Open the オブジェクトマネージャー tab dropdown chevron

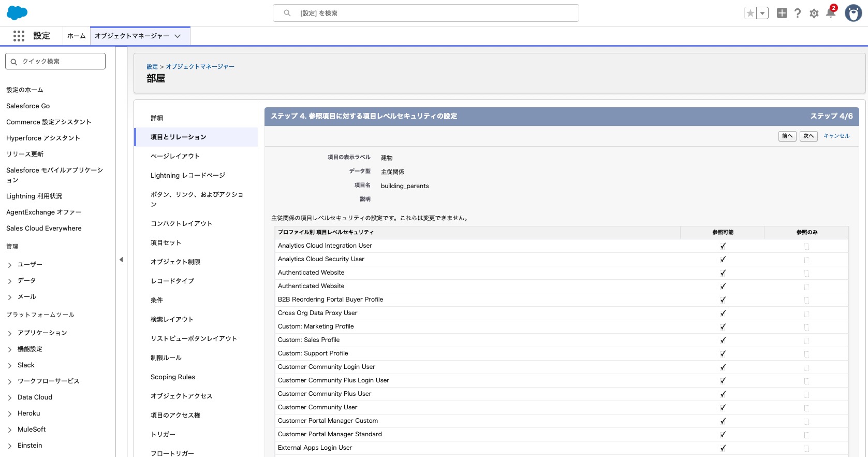point(178,36)
